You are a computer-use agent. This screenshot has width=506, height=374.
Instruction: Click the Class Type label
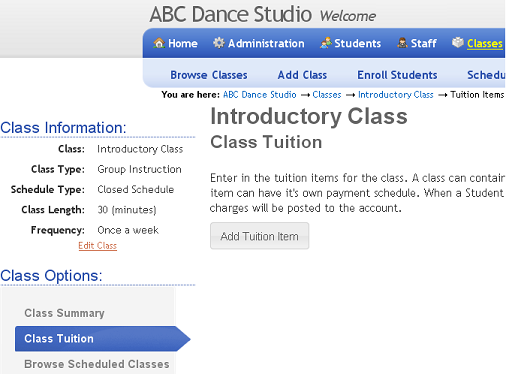pos(58,169)
